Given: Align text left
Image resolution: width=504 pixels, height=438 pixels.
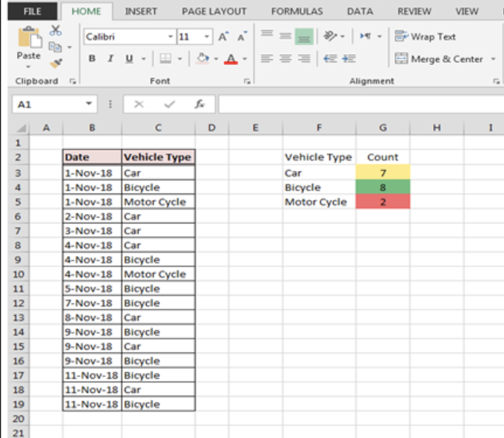Looking at the screenshot, I should tap(267, 58).
